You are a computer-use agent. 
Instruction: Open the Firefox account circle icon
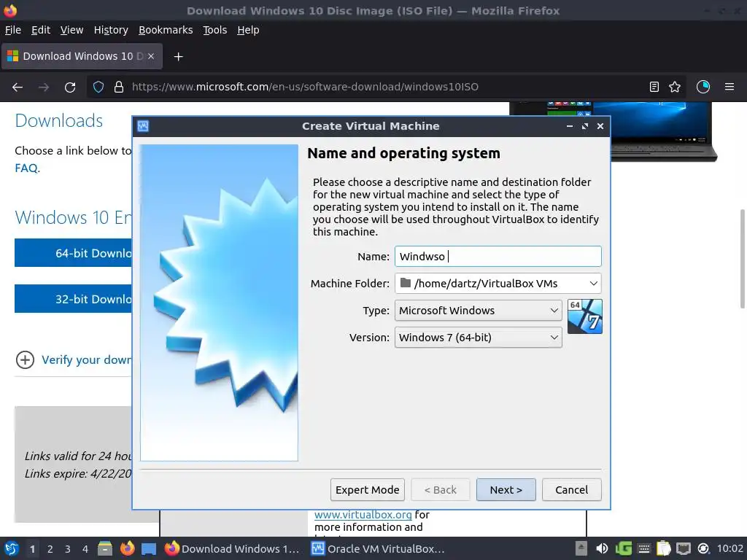click(x=703, y=87)
